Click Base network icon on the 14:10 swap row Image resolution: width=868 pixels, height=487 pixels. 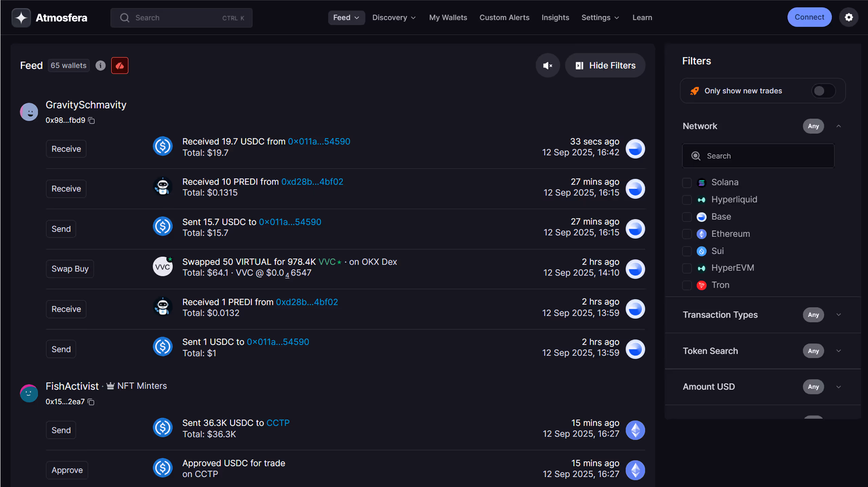pyautogui.click(x=635, y=269)
